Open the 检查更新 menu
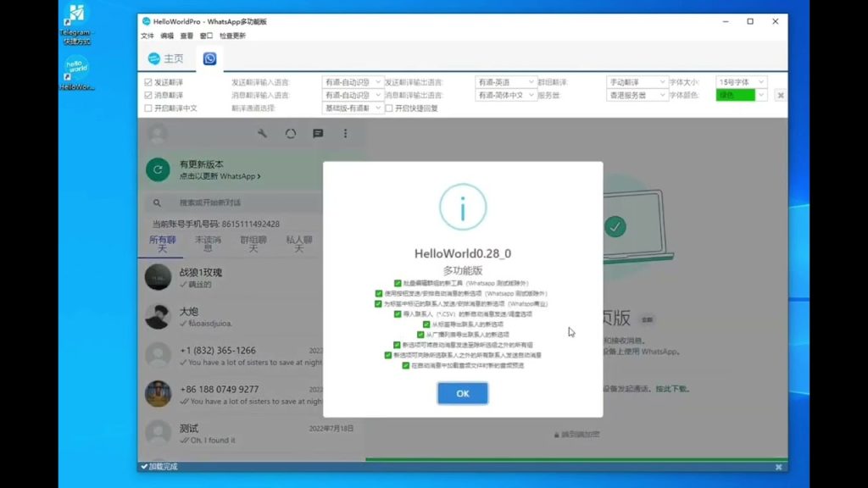Viewport: 868px width, 488px height. (232, 36)
